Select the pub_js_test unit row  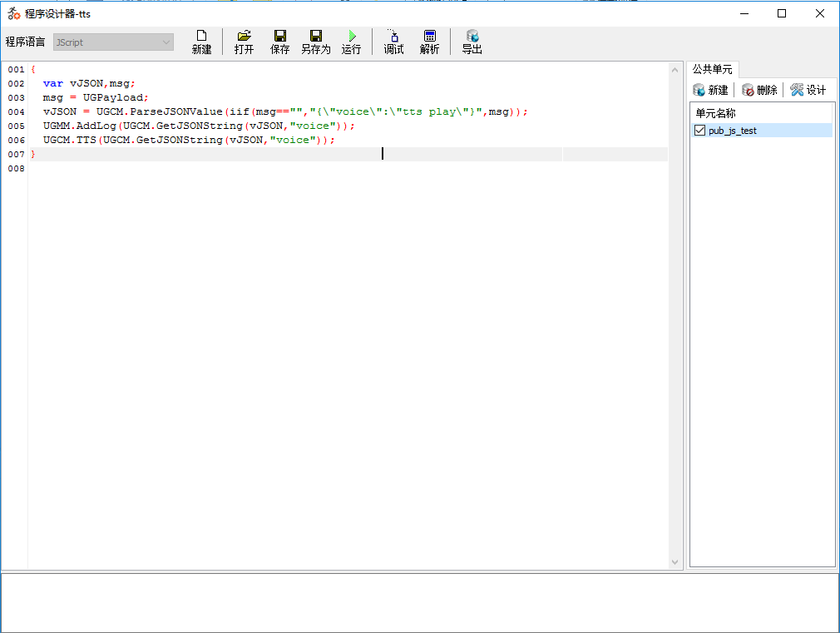pyautogui.click(x=761, y=131)
